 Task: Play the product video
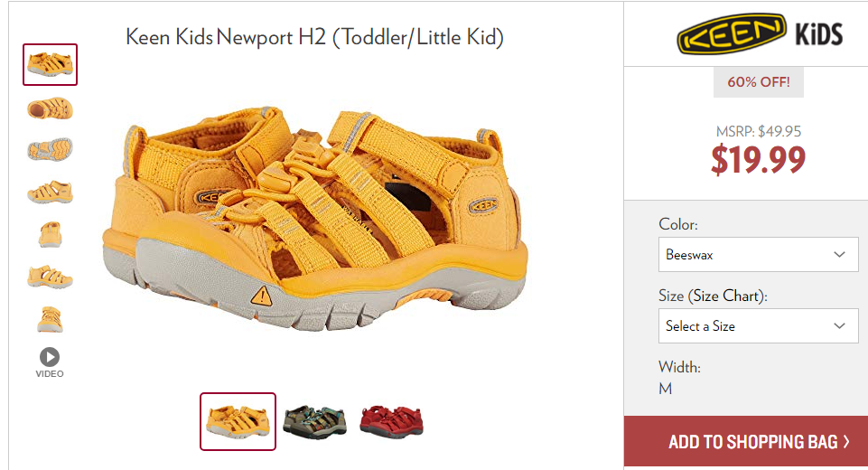click(50, 363)
